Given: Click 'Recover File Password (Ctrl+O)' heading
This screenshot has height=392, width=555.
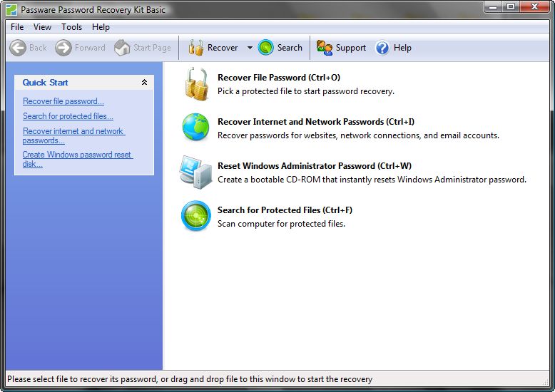Looking at the screenshot, I should tap(279, 78).
